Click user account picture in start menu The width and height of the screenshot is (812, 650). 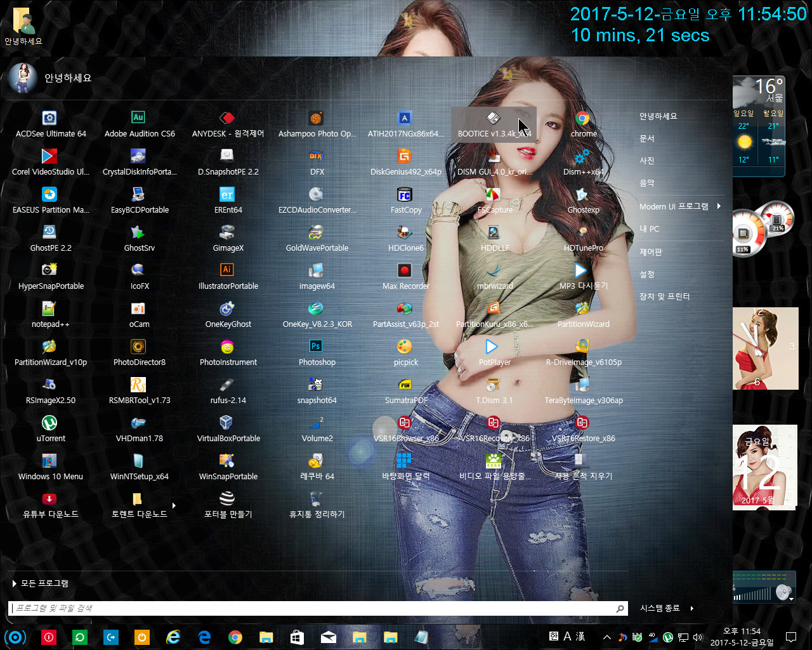tap(22, 78)
